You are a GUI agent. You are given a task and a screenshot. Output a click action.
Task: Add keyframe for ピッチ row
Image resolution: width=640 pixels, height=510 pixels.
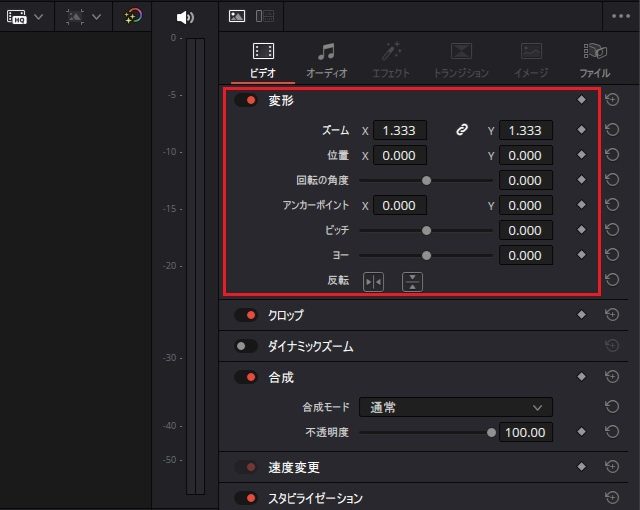click(x=582, y=230)
